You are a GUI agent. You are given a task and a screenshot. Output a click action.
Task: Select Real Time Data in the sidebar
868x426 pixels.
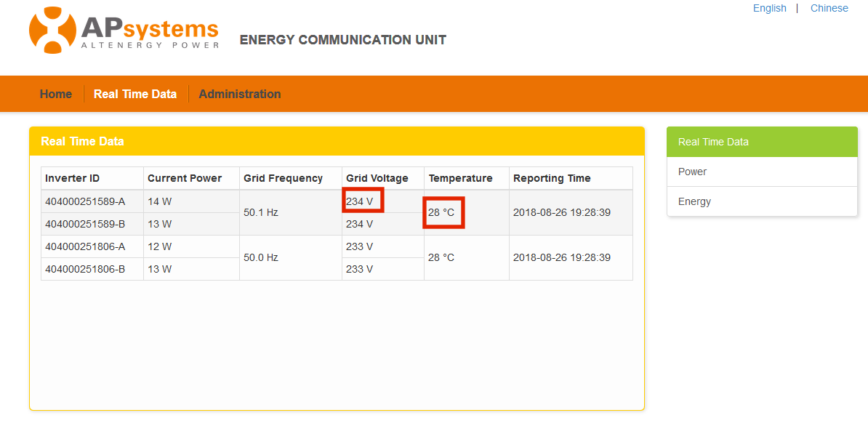click(x=763, y=142)
